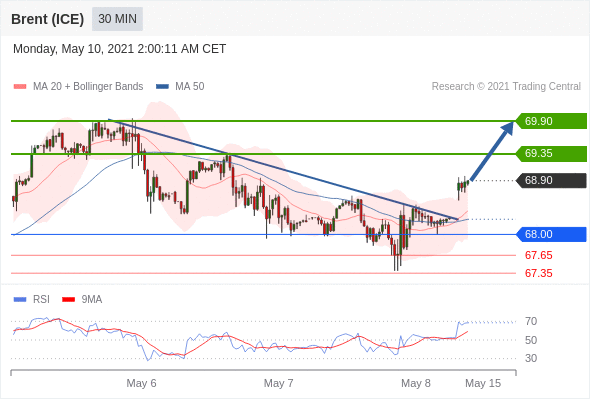The width and height of the screenshot is (590, 400).
Task: Click the May 8 date axis label
Action: (x=416, y=383)
